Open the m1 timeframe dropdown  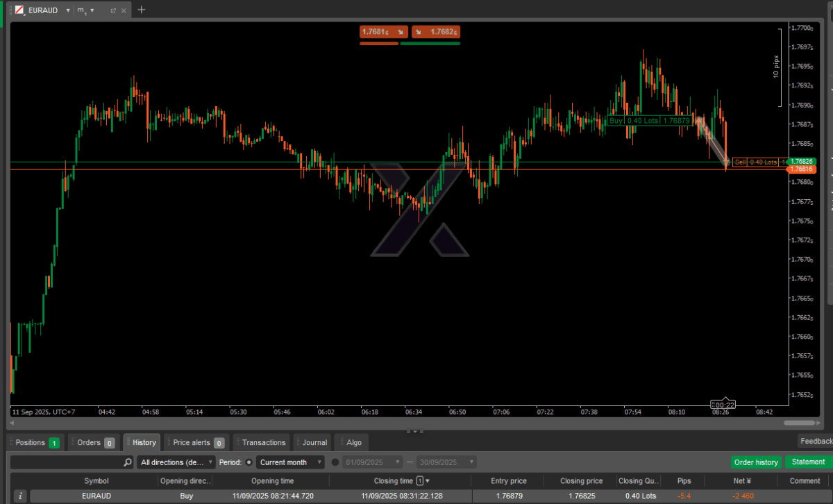click(92, 10)
